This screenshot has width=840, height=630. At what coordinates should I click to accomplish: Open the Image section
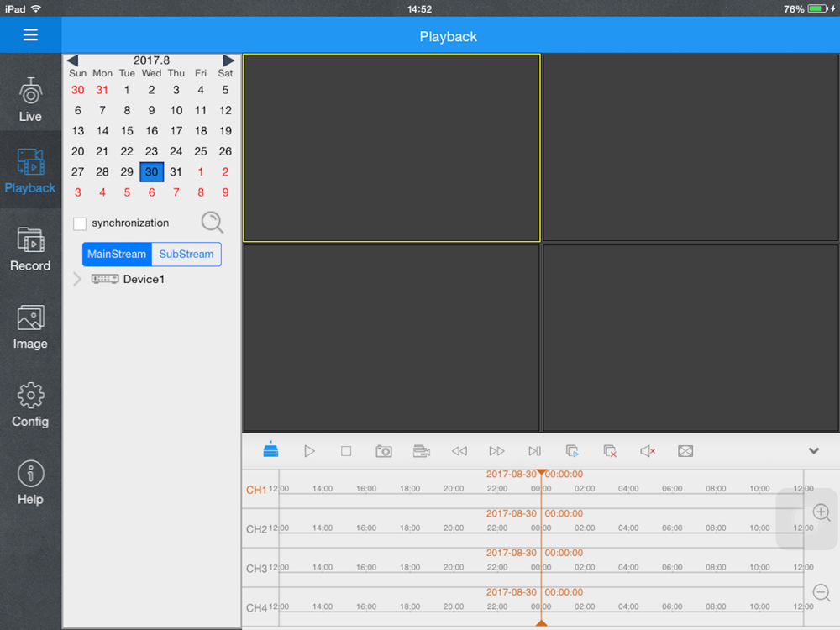(x=30, y=327)
